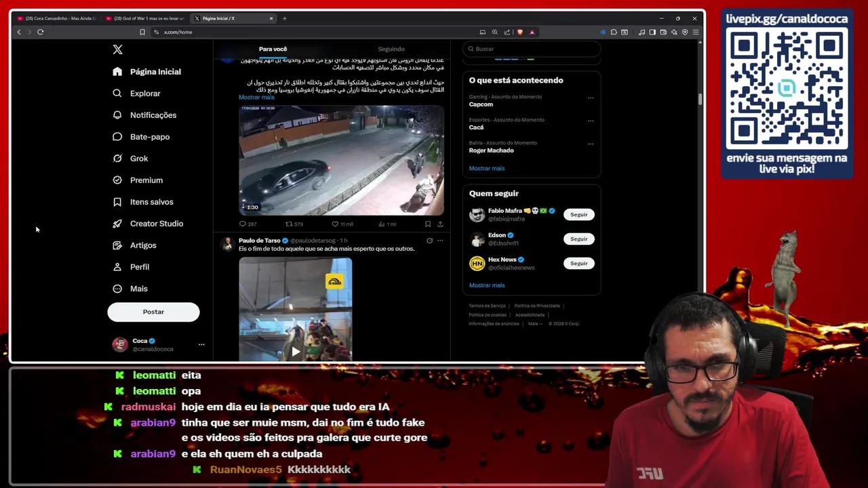Open Acessibilidade footer link
The image size is (868, 488).
[530, 315]
